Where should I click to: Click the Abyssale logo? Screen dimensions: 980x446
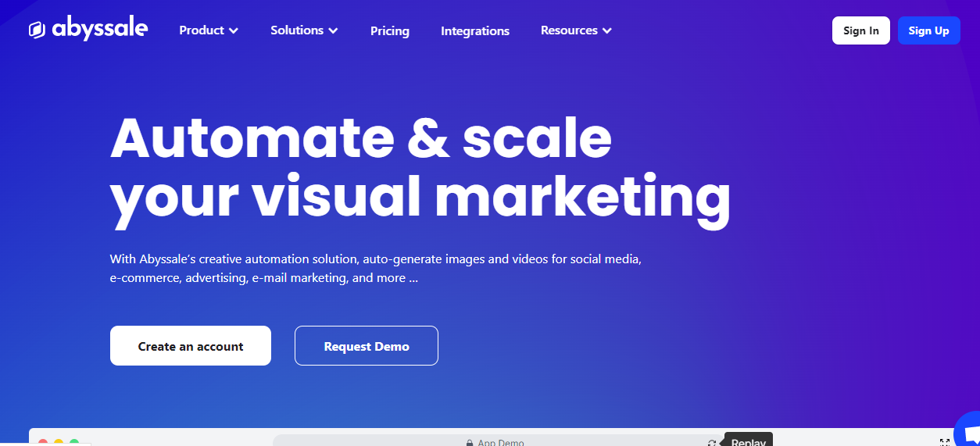[88, 30]
